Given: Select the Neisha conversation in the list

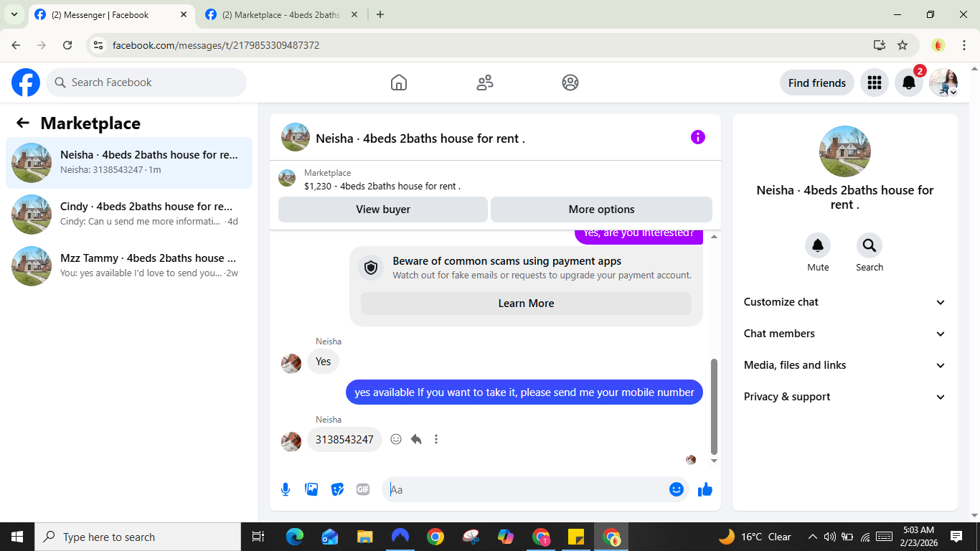Looking at the screenshot, I should point(129,163).
